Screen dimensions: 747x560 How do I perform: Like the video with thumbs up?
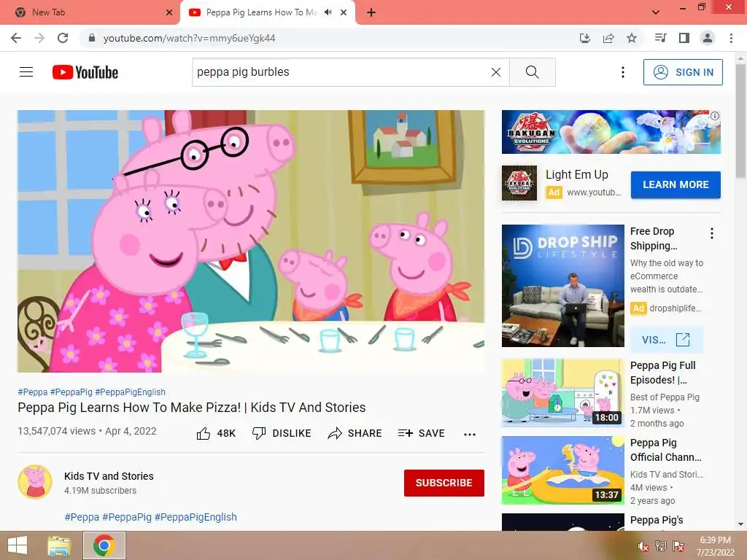pos(216,433)
